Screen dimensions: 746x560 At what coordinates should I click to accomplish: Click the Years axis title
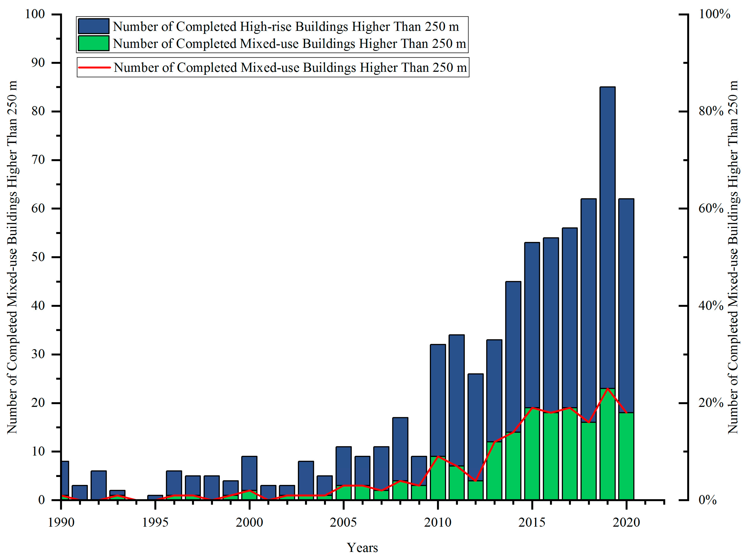coord(362,548)
